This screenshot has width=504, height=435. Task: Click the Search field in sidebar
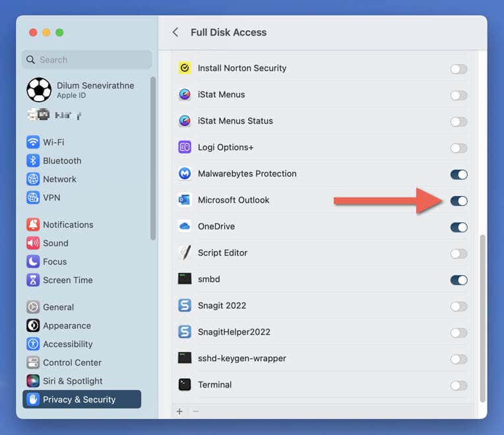pyautogui.click(x=87, y=59)
